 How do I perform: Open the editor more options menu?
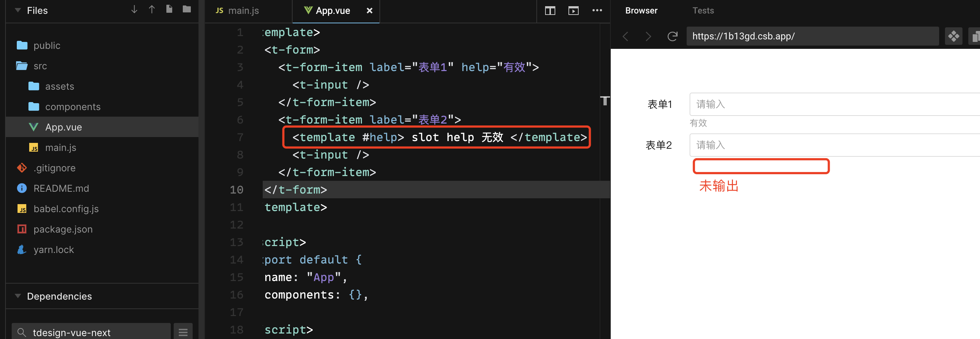click(597, 11)
